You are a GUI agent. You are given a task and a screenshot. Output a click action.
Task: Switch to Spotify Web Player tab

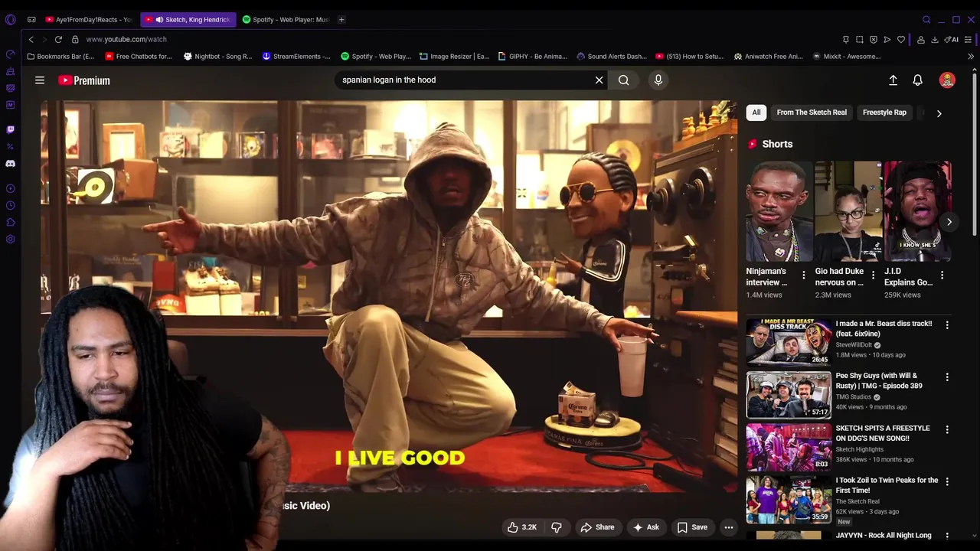[x=286, y=19]
